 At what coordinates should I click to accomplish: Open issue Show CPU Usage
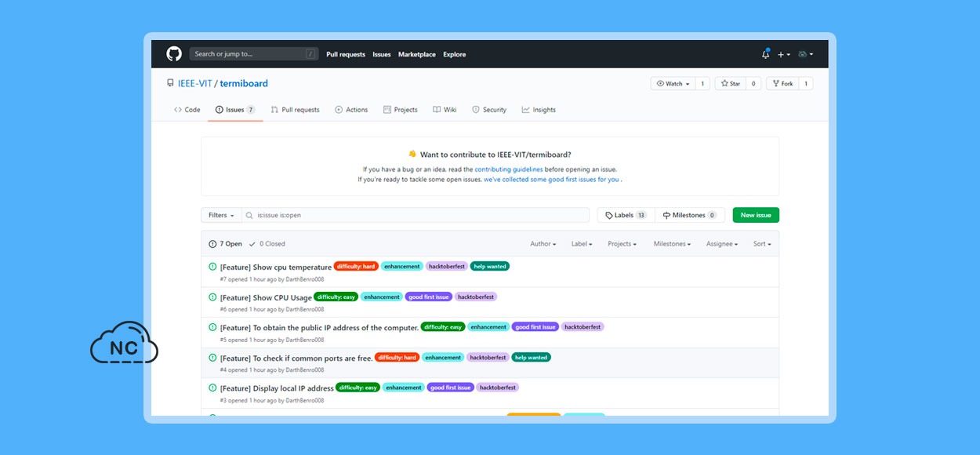266,298
